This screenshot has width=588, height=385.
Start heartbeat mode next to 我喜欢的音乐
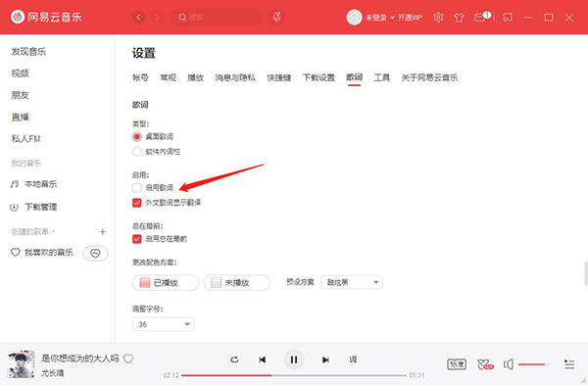pyautogui.click(x=95, y=254)
